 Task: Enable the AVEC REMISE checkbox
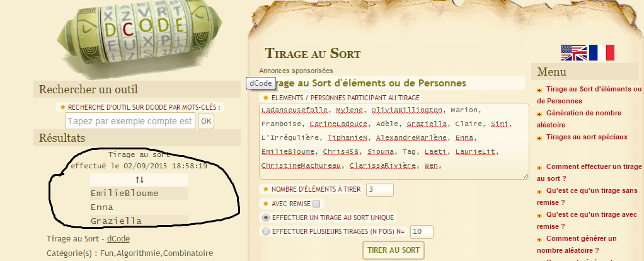pyautogui.click(x=316, y=203)
